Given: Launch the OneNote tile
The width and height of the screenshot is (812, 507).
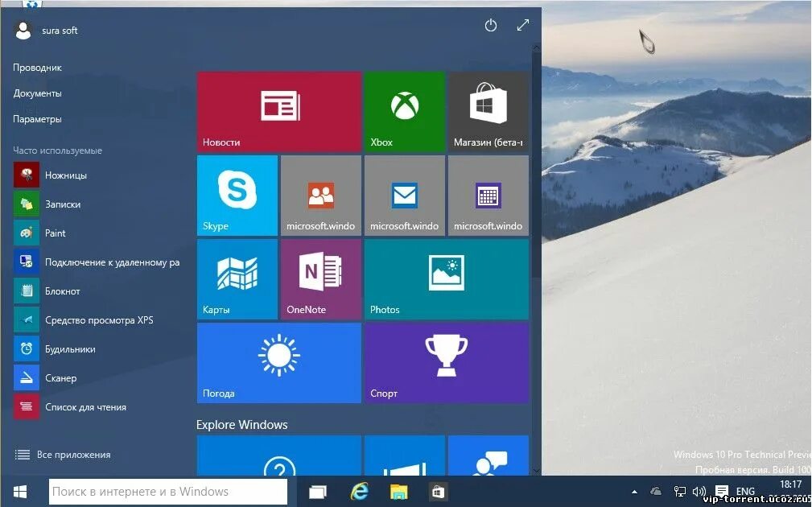Looking at the screenshot, I should pos(321,279).
